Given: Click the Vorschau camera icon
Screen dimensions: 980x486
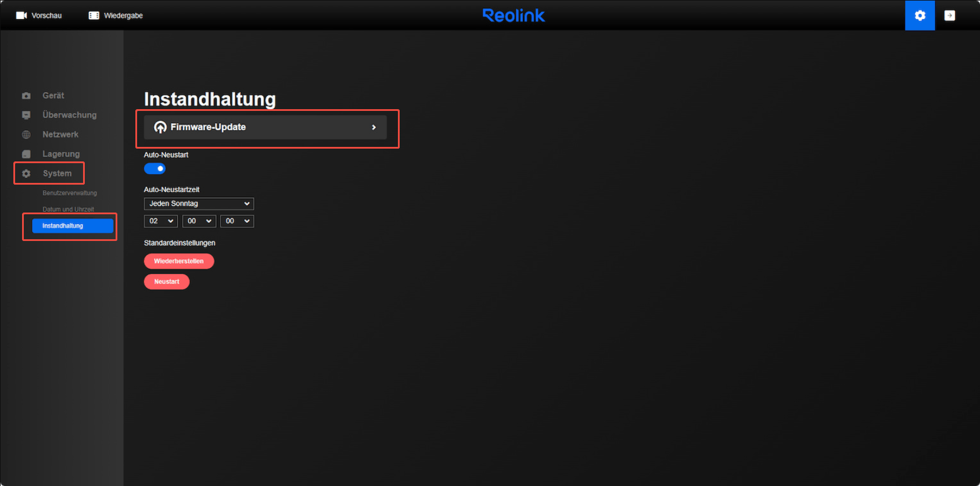Looking at the screenshot, I should point(21,16).
